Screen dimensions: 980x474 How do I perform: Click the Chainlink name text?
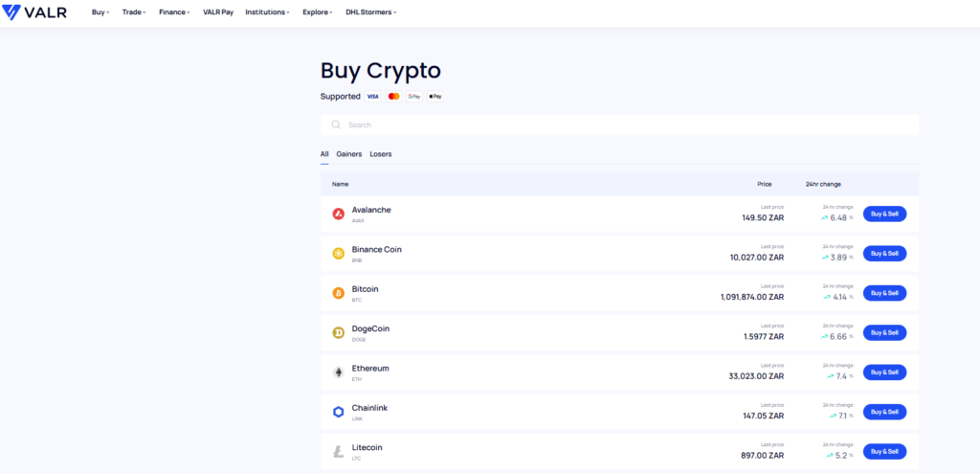click(x=369, y=408)
